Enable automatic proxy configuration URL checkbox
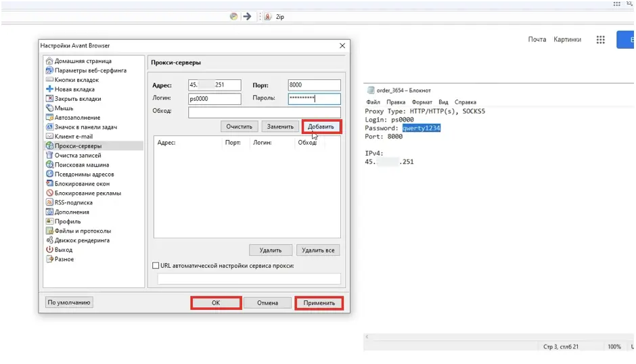Viewport: 636px width, 364px height. point(156,266)
